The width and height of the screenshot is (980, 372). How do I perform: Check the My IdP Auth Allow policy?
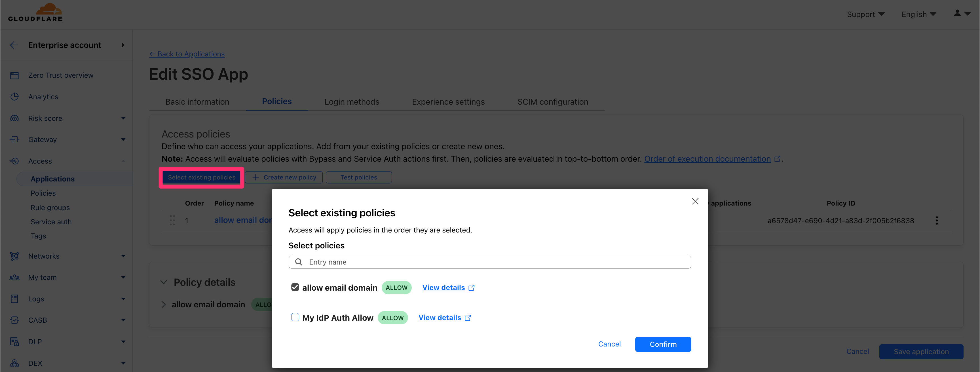pos(295,317)
